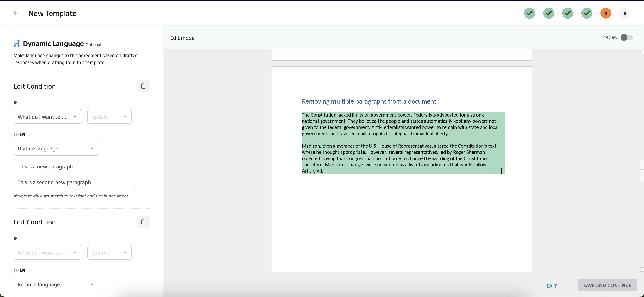Delete the second Edit Condition with trash icon

tap(143, 221)
